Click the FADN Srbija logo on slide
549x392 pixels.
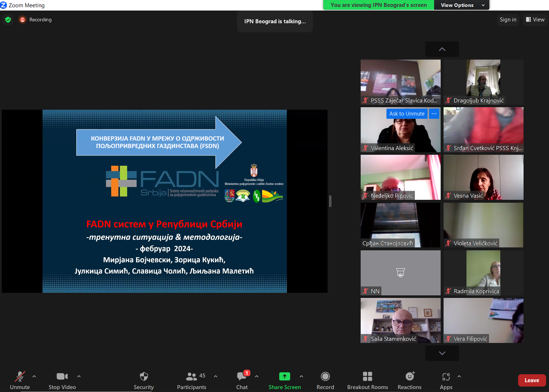point(162,181)
